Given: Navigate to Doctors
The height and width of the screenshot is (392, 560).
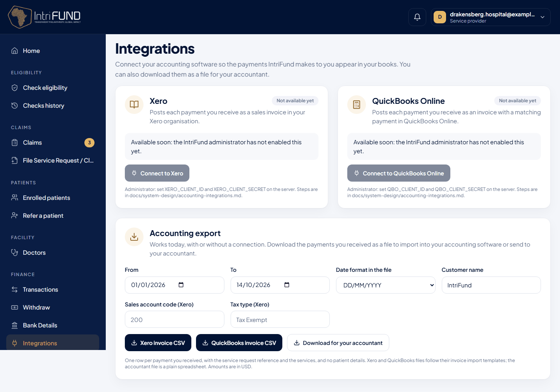Looking at the screenshot, I should tap(52, 253).
